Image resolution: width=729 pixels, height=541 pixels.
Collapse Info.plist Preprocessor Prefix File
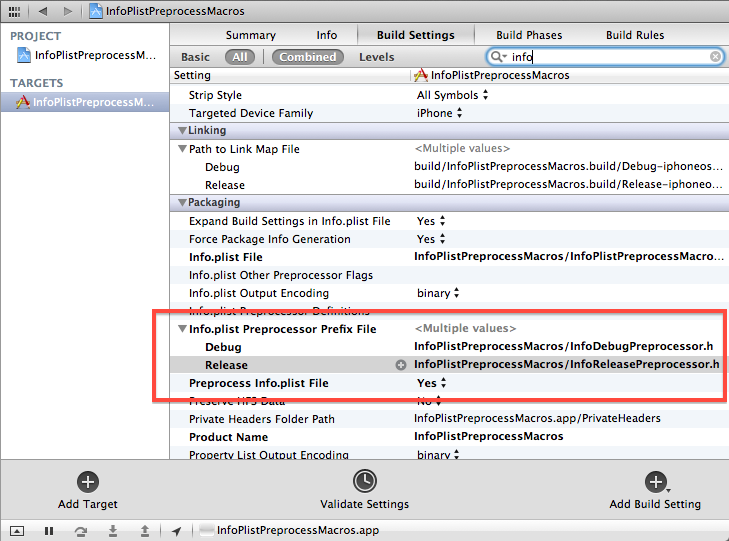pyautogui.click(x=182, y=329)
